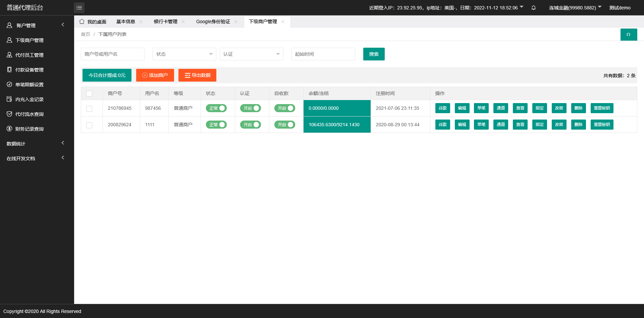Check the select-all checkbox in table header
This screenshot has height=318, width=644.
coord(89,94)
